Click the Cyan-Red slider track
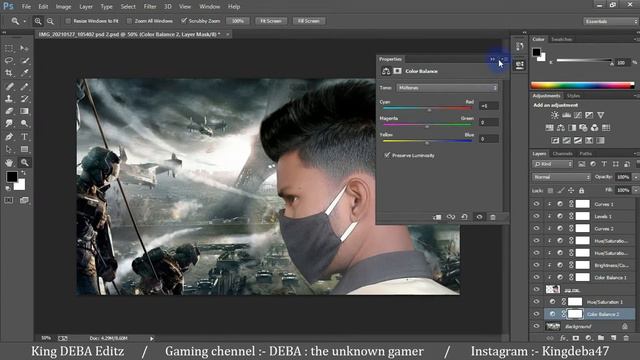This screenshot has height=360, width=640. click(427, 108)
